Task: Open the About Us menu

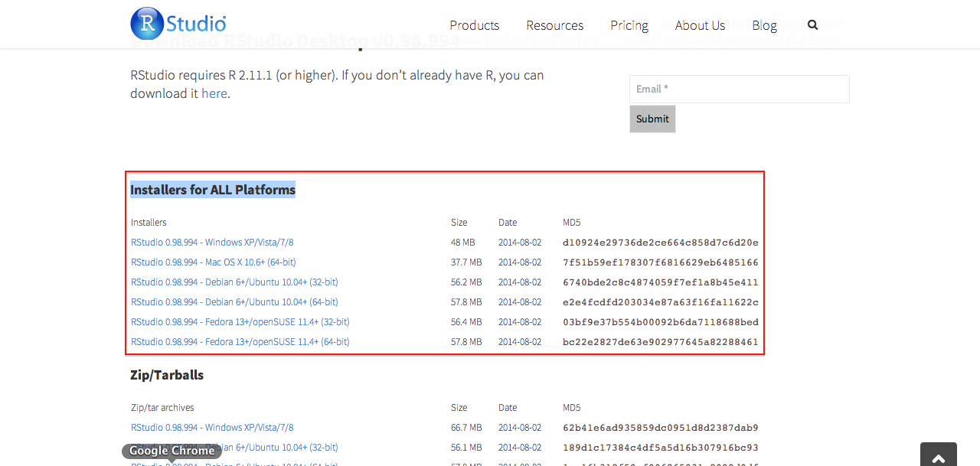Action: (700, 25)
